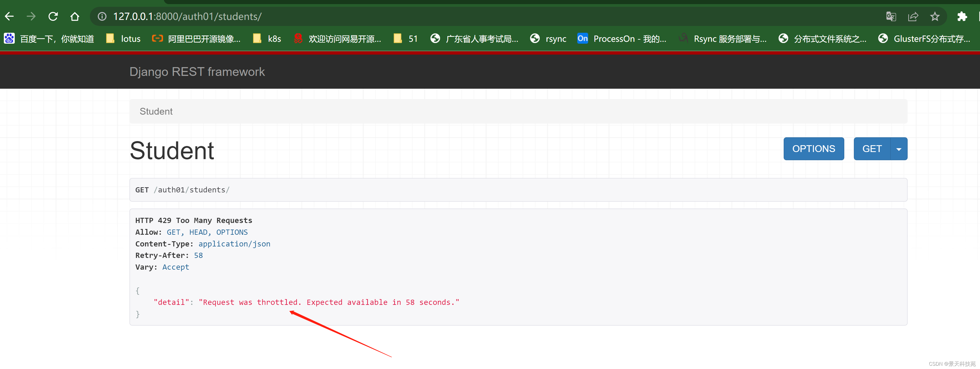This screenshot has height=369, width=980.
Task: Open the Rsync 服务部署与 bookmark
Action: tap(723, 38)
